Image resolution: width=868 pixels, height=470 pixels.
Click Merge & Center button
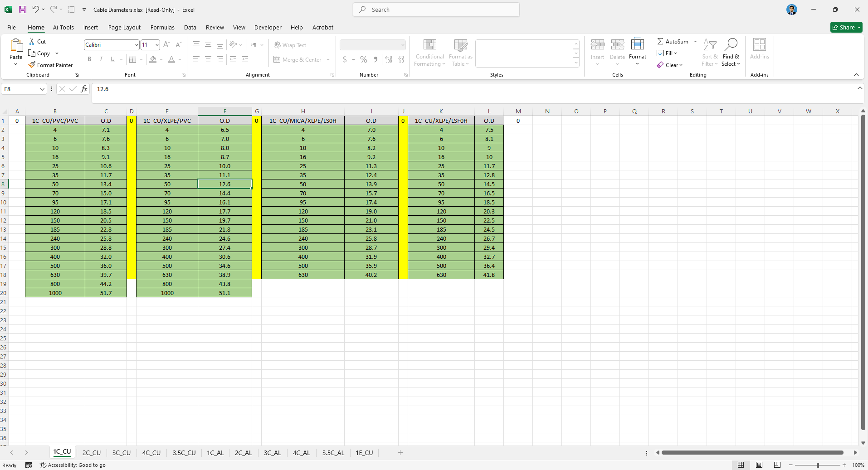[x=297, y=59]
